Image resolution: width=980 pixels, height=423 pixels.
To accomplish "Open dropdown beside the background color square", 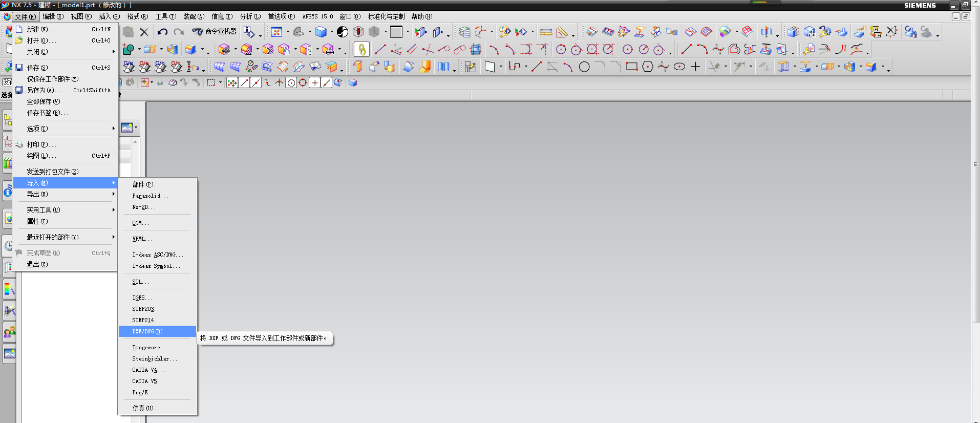I will (x=408, y=32).
